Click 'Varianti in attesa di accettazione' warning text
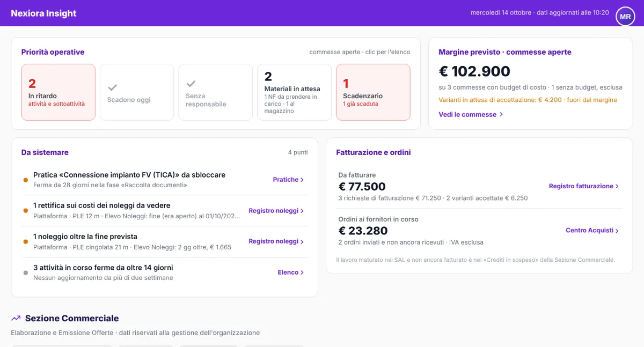Viewport: 644px width, 347px height. click(528, 100)
